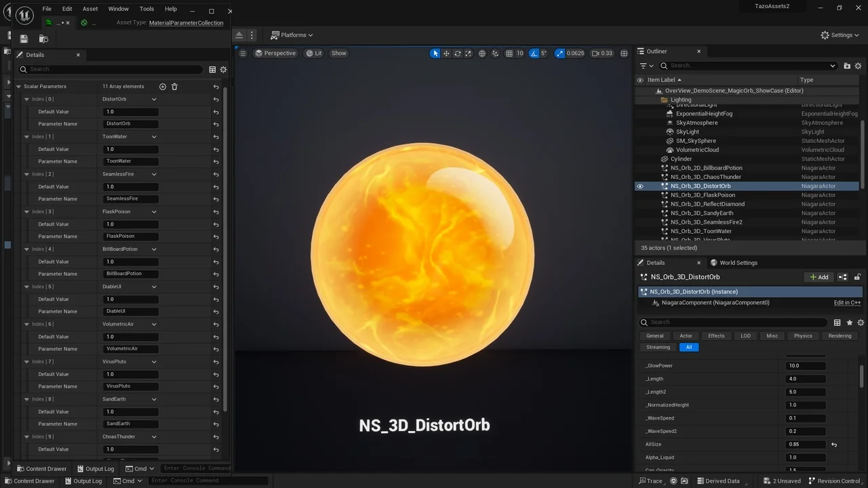Open the viewport maximize layout icon

(x=623, y=53)
